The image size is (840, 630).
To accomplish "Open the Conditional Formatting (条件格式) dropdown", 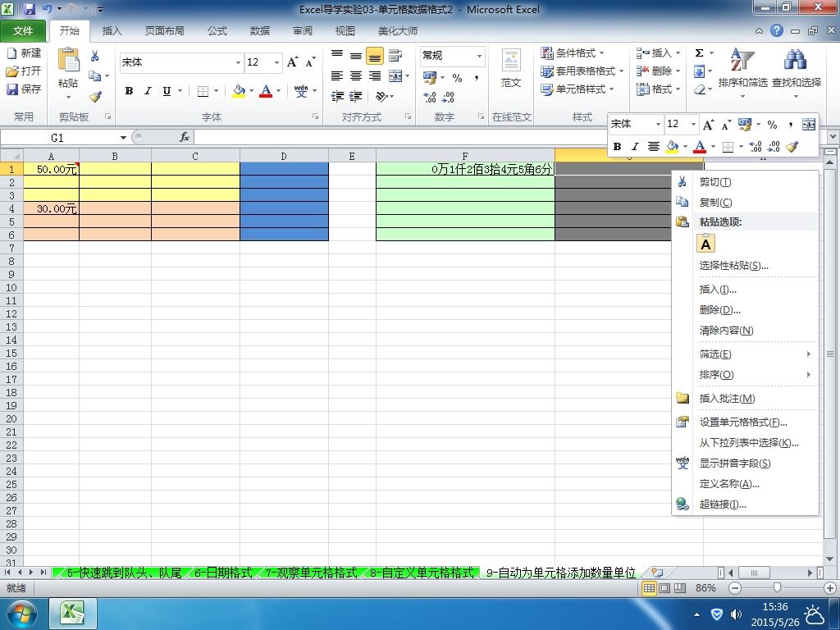I will tap(573, 53).
